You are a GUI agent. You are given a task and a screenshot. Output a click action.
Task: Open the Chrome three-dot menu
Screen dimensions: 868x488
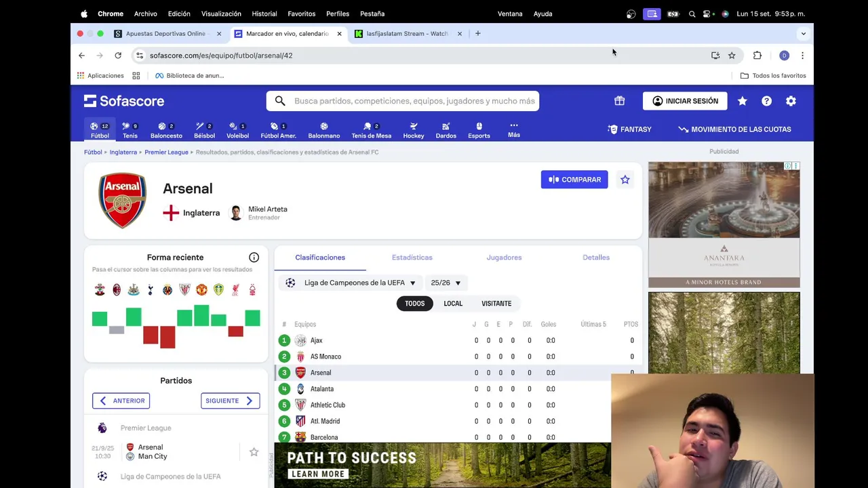[802, 56]
